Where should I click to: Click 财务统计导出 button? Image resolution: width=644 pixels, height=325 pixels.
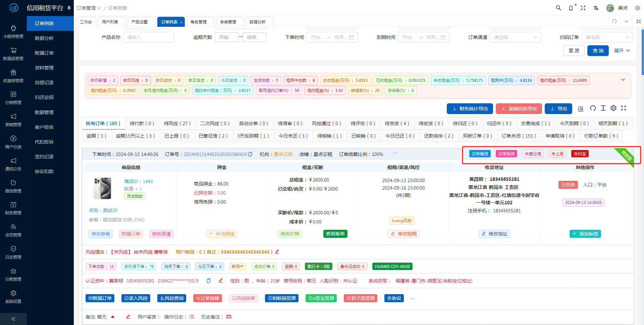tap(470, 109)
